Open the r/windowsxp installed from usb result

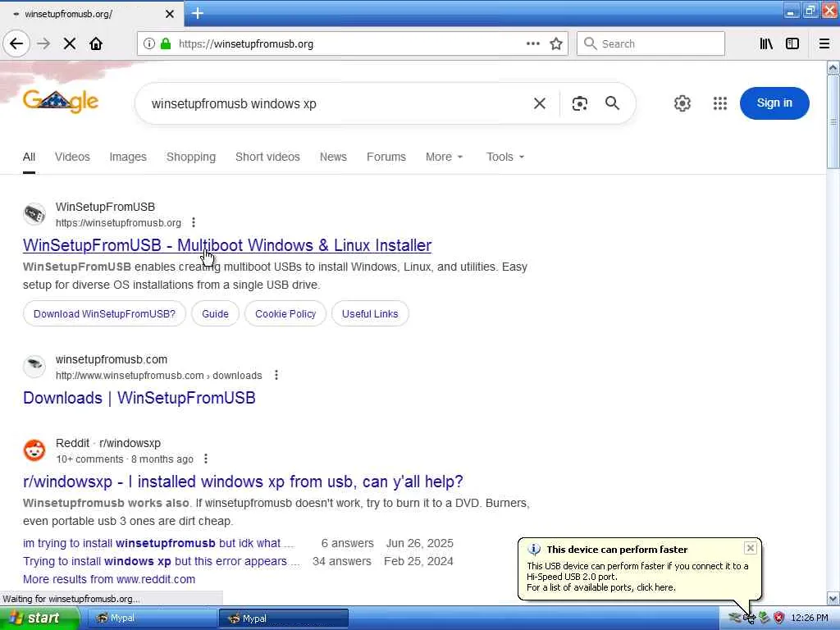[x=243, y=482]
